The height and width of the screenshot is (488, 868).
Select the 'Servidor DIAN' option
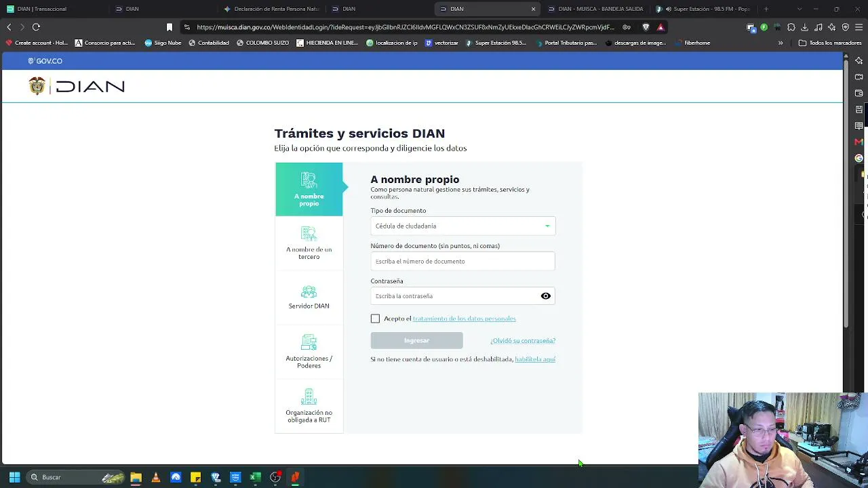tap(309, 297)
